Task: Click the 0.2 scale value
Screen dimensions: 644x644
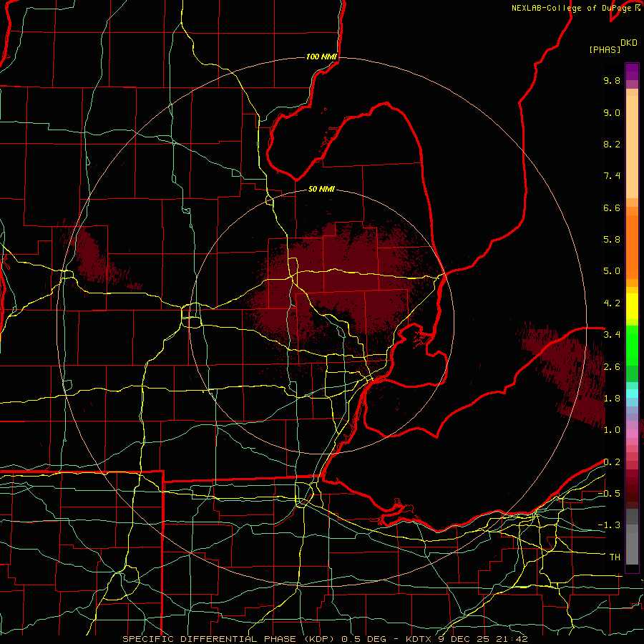Action: click(x=612, y=462)
